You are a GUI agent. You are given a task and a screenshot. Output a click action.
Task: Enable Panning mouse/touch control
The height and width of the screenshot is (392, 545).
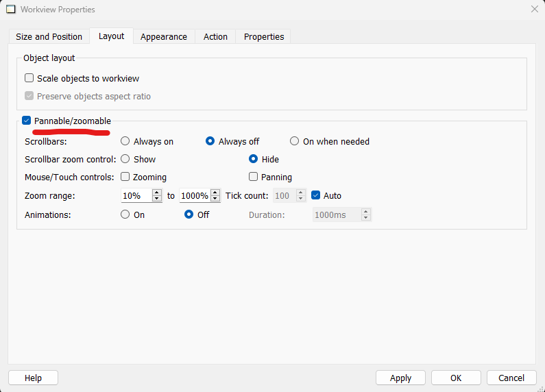[x=253, y=177]
